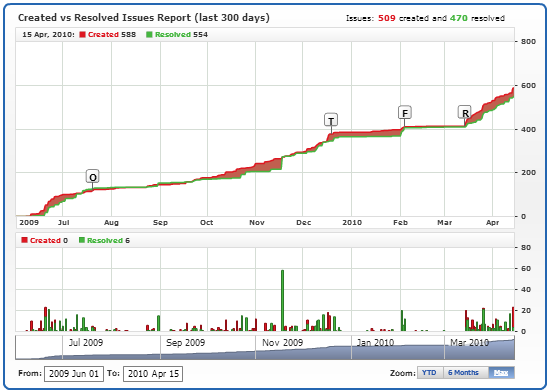Click red Created legend square in bar chart

(24, 240)
